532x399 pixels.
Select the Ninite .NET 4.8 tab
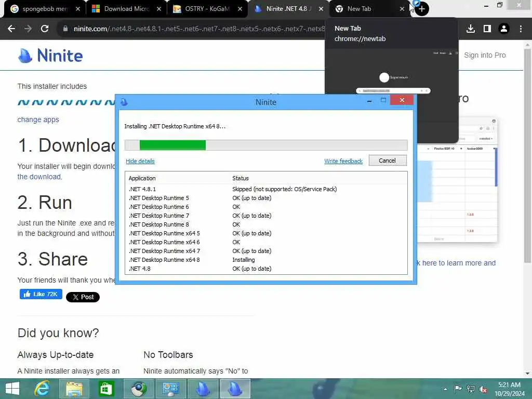(288, 9)
